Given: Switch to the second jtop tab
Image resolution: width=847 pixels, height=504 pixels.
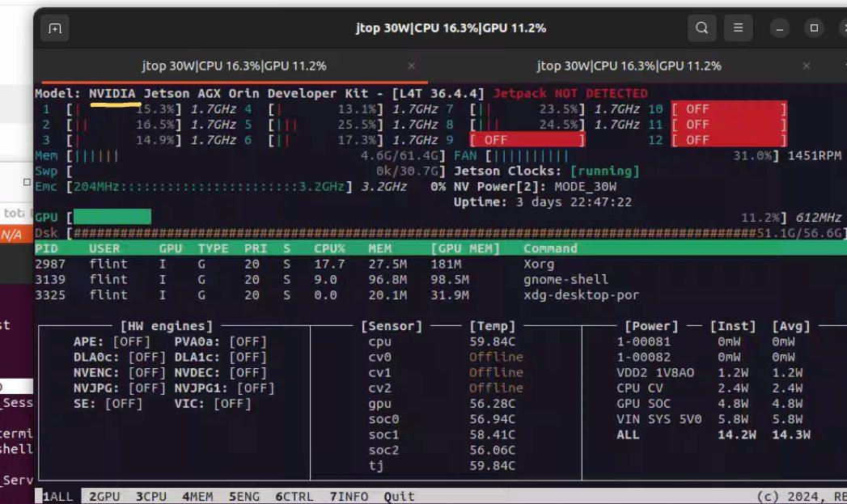Looking at the screenshot, I should tap(629, 66).
